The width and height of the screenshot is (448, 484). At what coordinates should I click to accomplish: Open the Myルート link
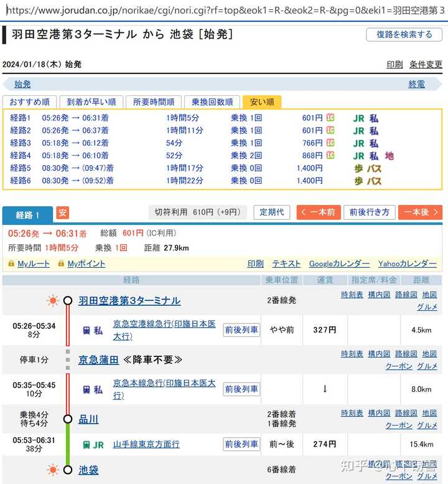click(x=34, y=264)
